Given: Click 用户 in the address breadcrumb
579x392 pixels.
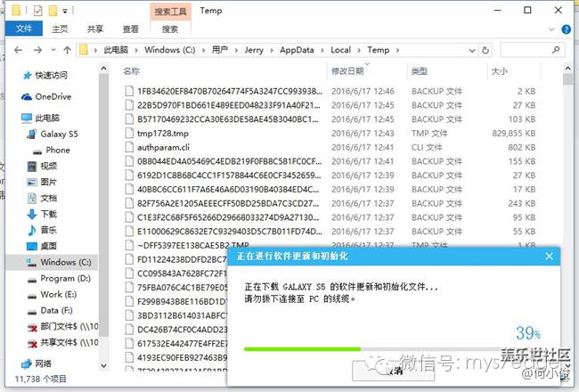Looking at the screenshot, I should click(220, 50).
